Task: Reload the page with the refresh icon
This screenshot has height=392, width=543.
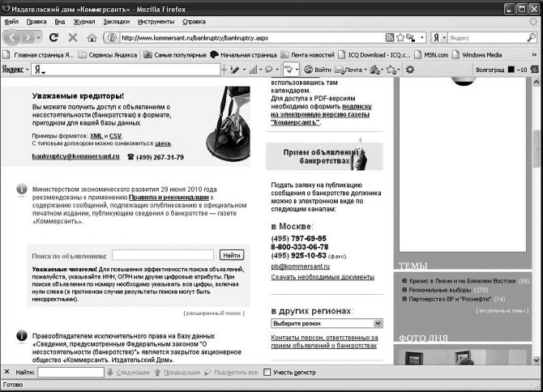Action: coord(53,37)
